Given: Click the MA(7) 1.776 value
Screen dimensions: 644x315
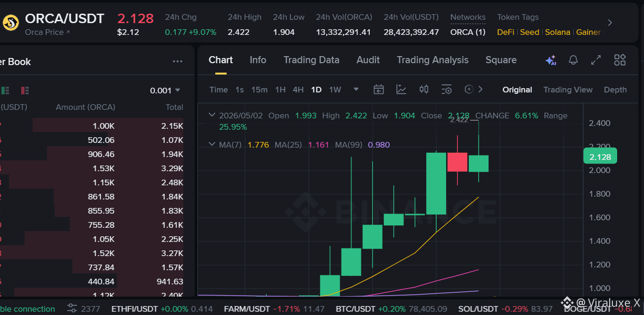Looking at the screenshot, I should tap(258, 145).
